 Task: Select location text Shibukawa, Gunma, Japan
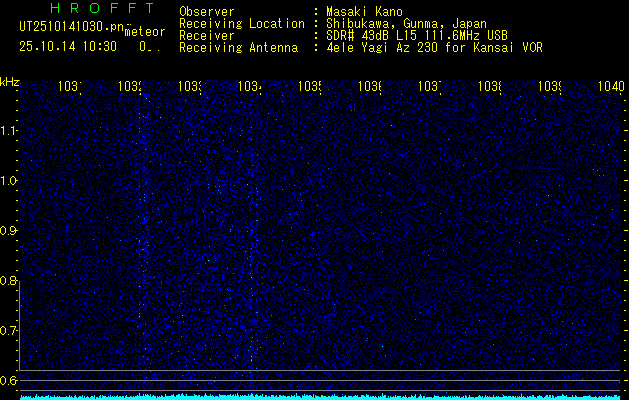click(406, 24)
